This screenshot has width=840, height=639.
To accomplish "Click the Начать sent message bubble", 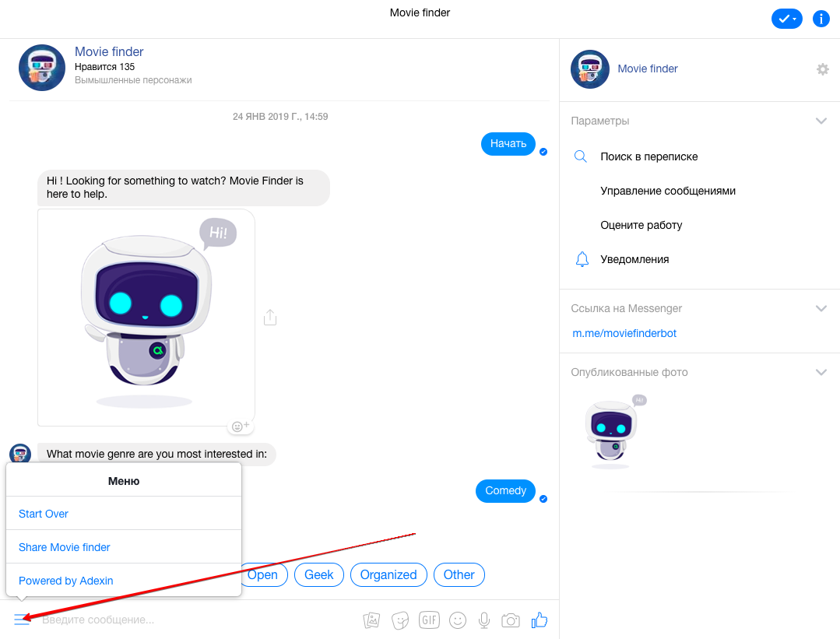I will coord(508,143).
